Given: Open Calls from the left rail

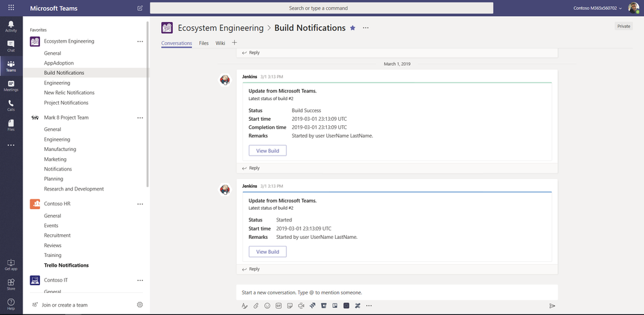Looking at the screenshot, I should (11, 105).
